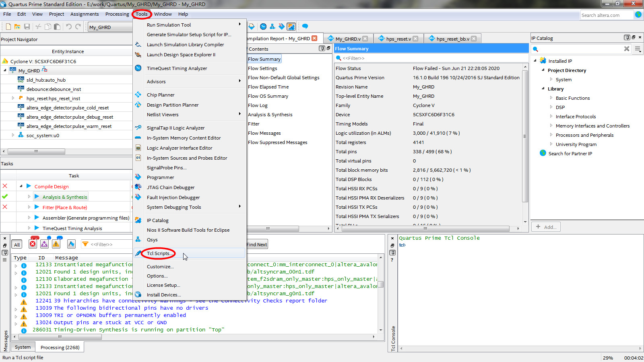Click the Chip Planner menu icon
The width and height of the screenshot is (644, 362).
pyautogui.click(x=138, y=95)
